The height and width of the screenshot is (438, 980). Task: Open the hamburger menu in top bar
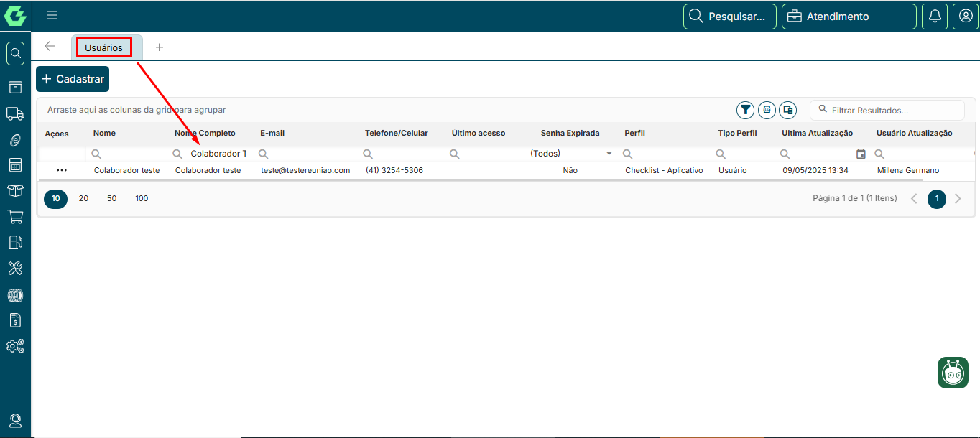pos(52,15)
